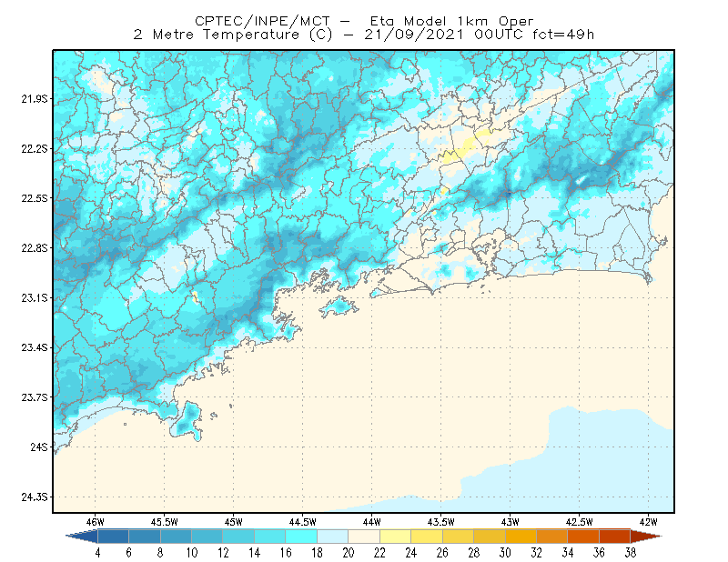Click the dark blue 4-6 color swatch
728x562 pixels.
(113, 537)
